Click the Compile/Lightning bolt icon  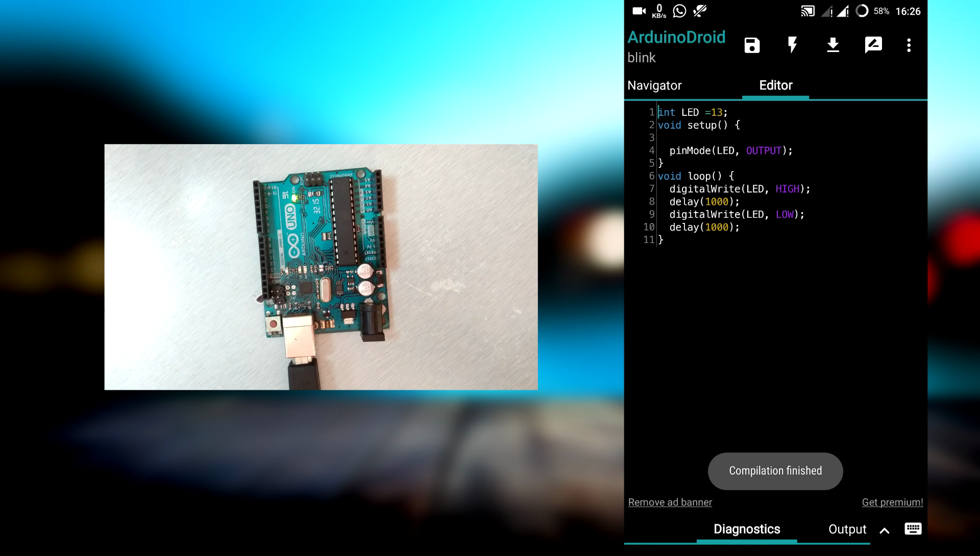click(x=793, y=45)
